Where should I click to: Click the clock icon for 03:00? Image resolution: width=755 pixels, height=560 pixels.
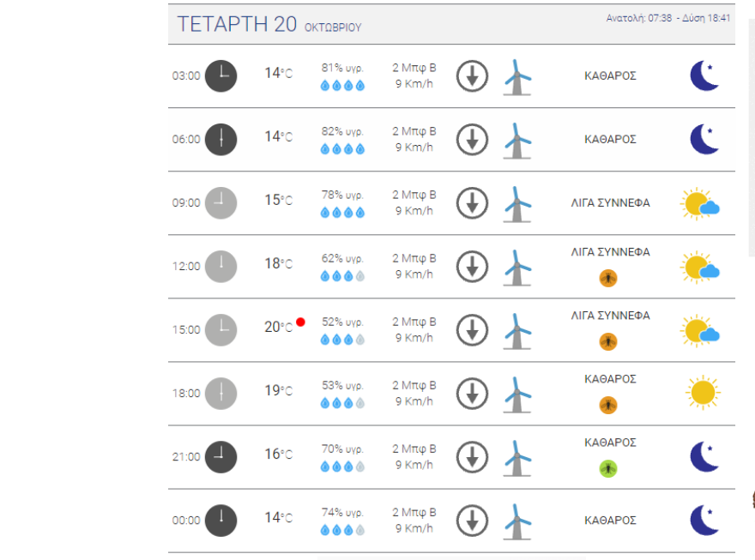point(221,76)
